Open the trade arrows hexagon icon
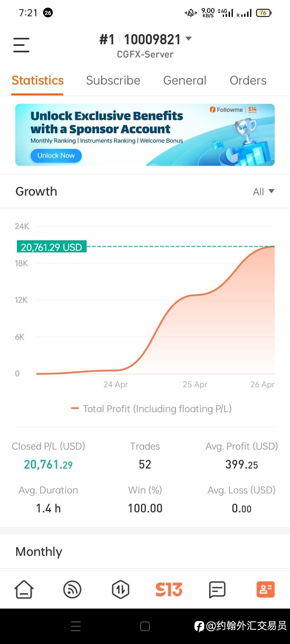 coord(120,590)
